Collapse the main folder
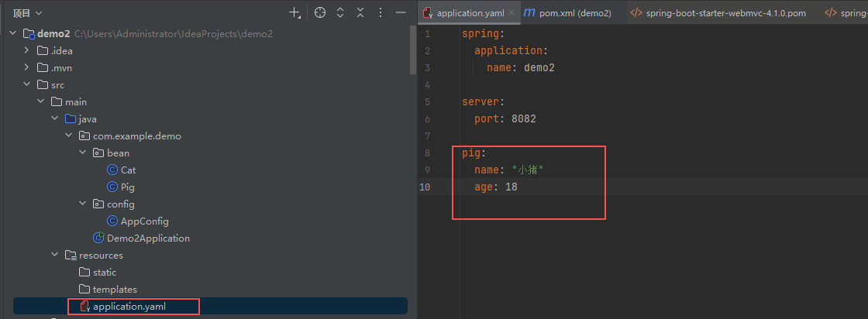The height and width of the screenshot is (319, 868). 40,102
